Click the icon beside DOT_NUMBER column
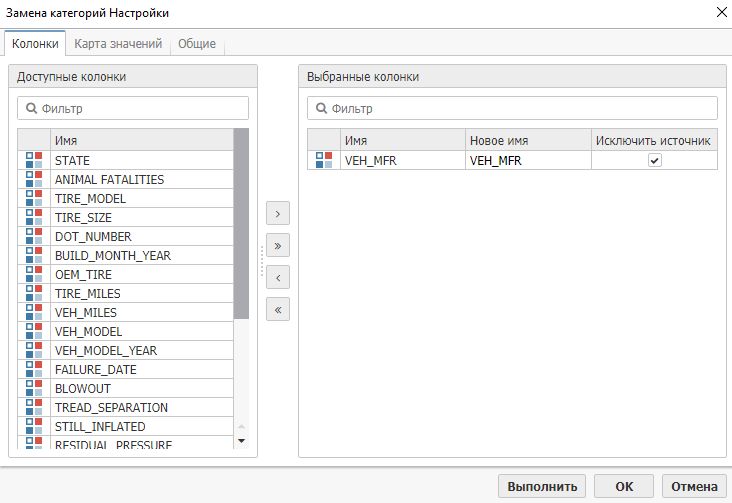Image resolution: width=732 pixels, height=503 pixels. (x=33, y=236)
